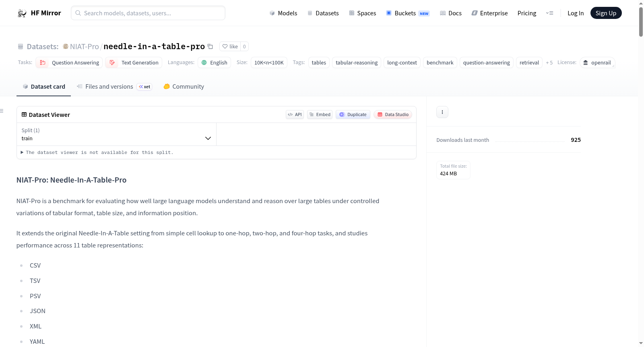Switch to Community tab

184,87
